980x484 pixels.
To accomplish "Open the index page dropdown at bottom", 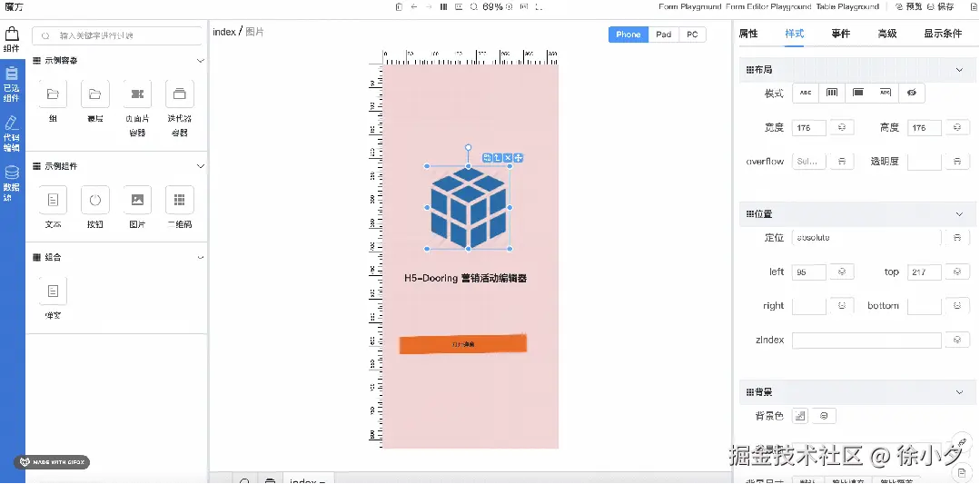I will (x=308, y=479).
